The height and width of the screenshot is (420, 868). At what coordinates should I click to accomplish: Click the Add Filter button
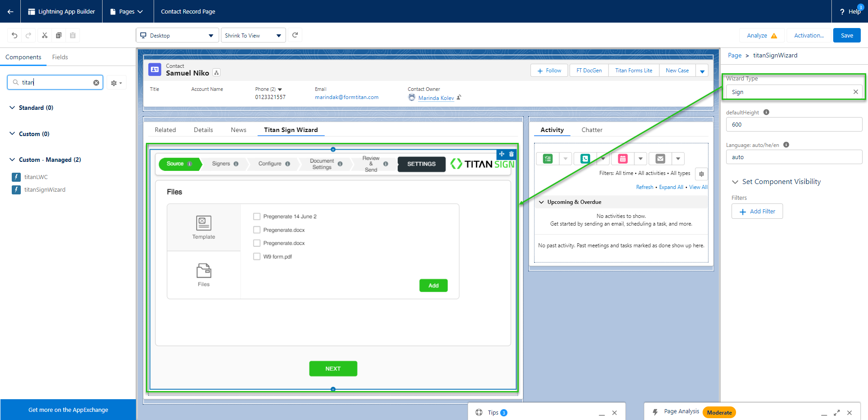point(757,211)
